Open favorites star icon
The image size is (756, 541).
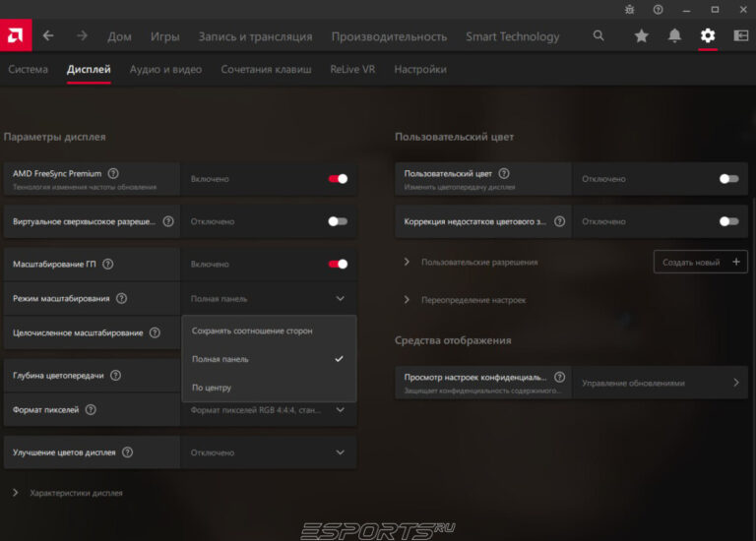coord(641,35)
